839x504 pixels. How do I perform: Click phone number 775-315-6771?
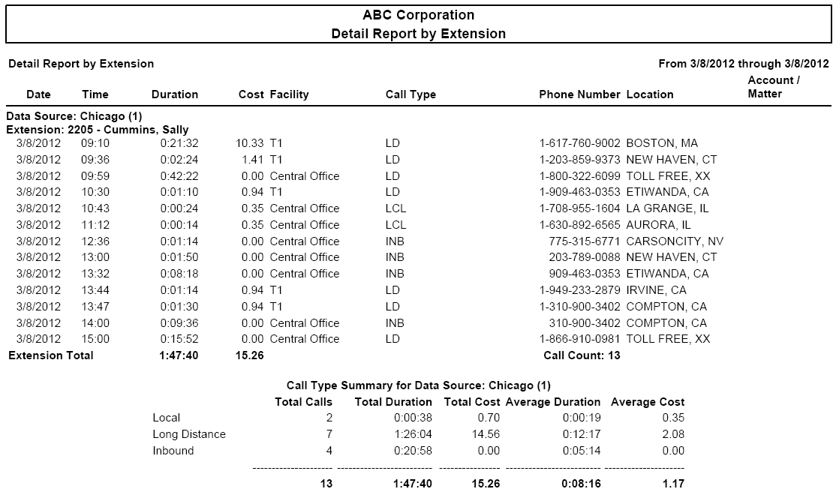585,241
